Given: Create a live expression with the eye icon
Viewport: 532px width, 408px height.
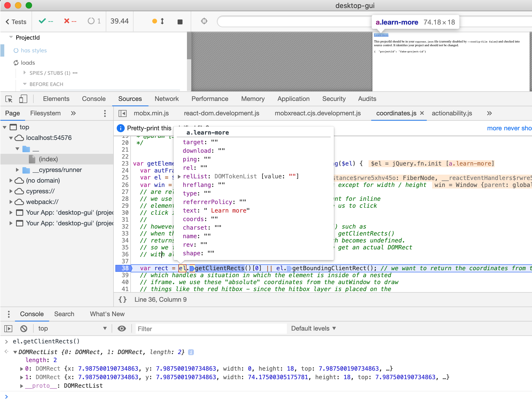Looking at the screenshot, I should click(x=122, y=328).
